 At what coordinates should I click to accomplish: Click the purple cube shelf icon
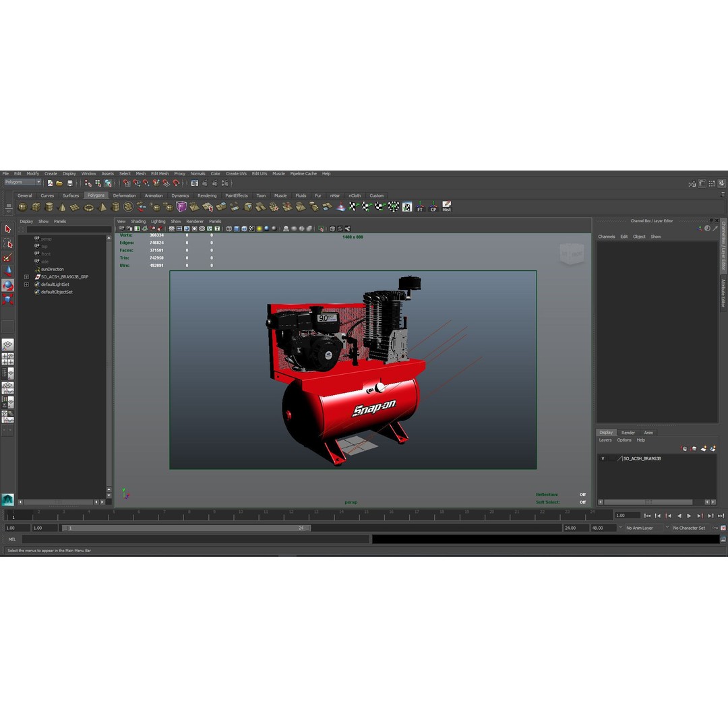(181, 207)
